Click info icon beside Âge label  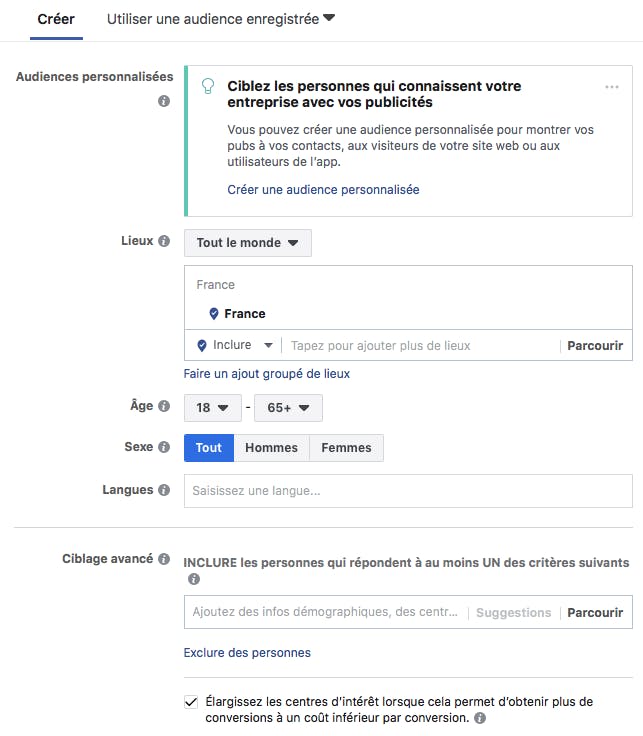coord(164,406)
